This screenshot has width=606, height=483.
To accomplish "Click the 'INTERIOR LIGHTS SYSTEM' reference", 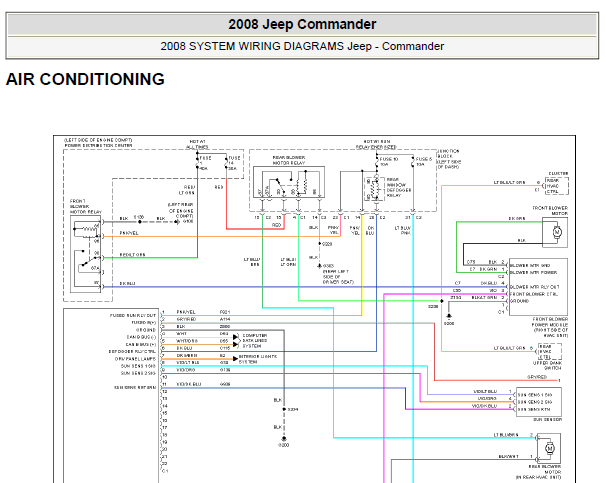I will (x=257, y=359).
